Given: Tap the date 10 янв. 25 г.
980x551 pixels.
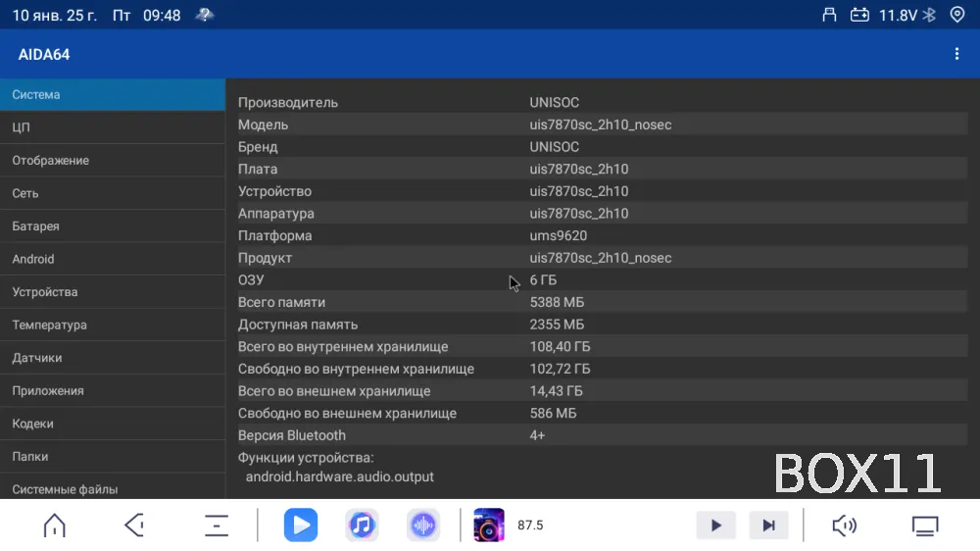Looking at the screenshot, I should point(54,15).
